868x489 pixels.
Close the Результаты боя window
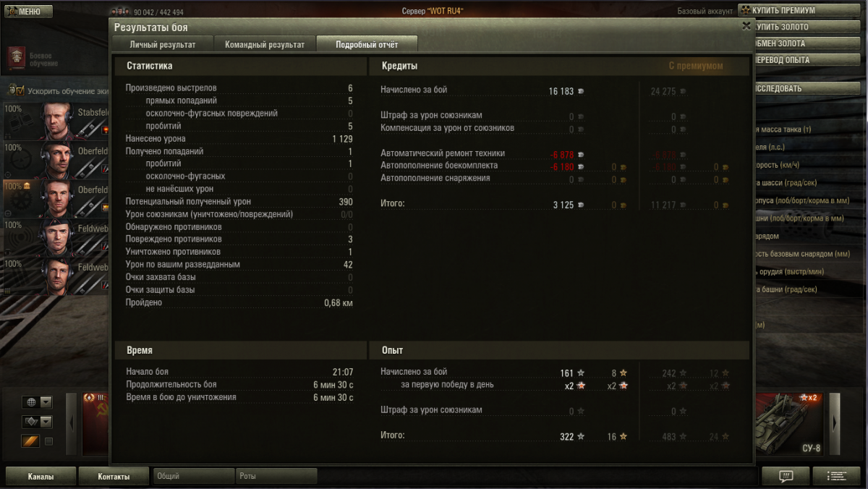point(746,26)
